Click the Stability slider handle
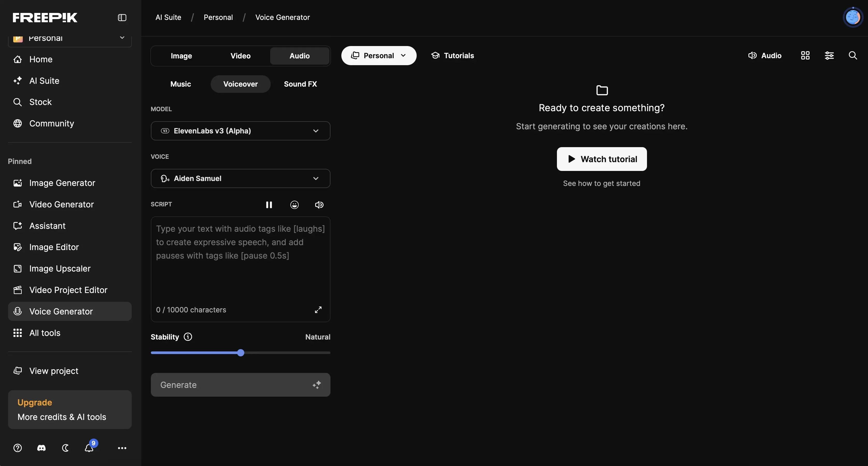 point(241,352)
